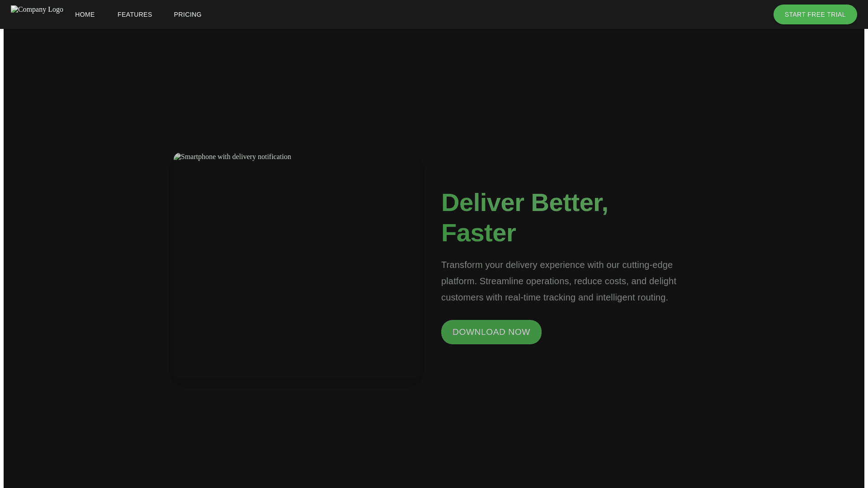Go to the Features page

(x=135, y=14)
